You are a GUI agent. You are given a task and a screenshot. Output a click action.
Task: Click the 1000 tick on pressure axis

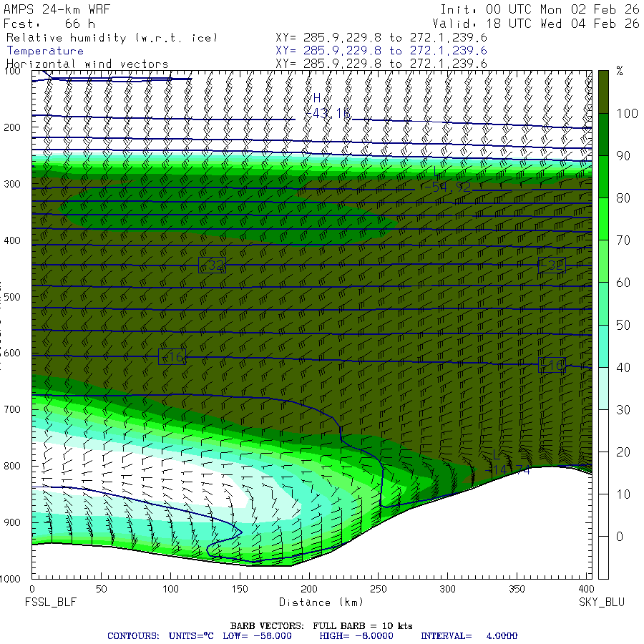point(11,579)
